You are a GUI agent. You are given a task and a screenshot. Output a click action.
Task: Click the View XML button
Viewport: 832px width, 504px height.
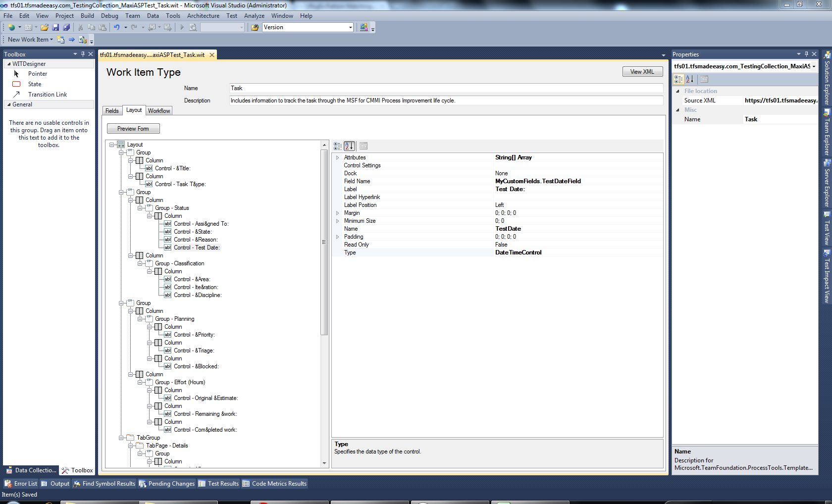[x=642, y=72]
